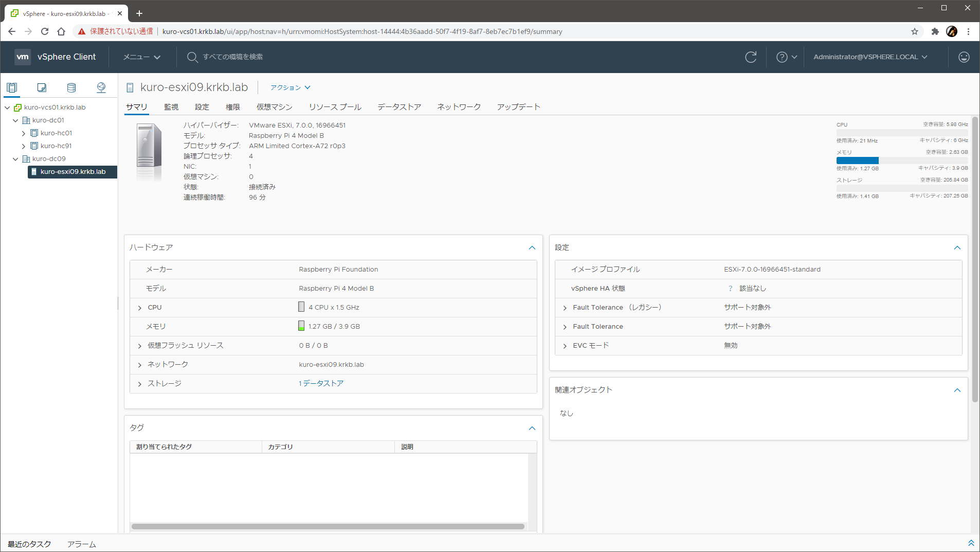Click the vSphere refresh icon
Image resolution: width=980 pixels, height=552 pixels.
pos(751,57)
